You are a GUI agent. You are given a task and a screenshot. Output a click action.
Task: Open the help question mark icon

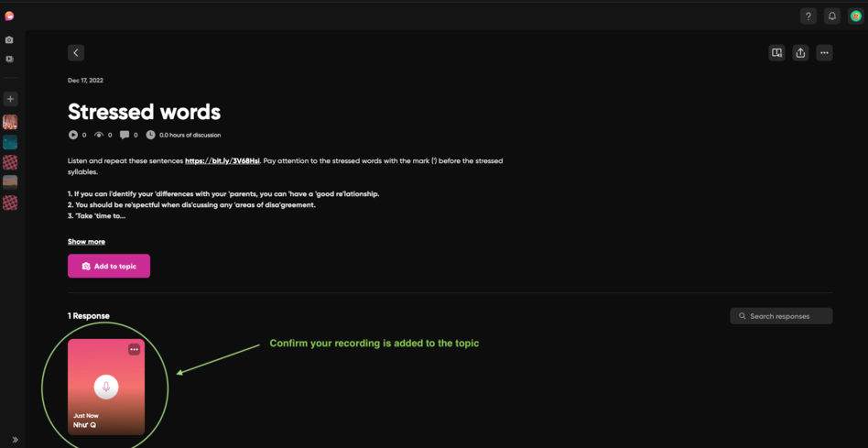click(x=808, y=16)
